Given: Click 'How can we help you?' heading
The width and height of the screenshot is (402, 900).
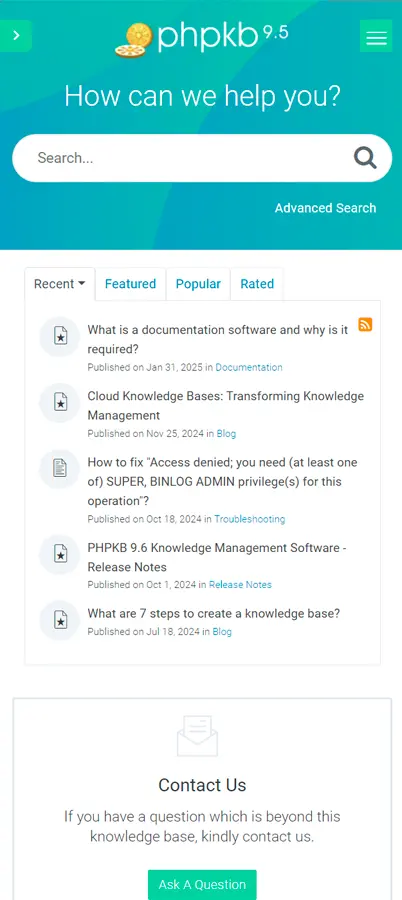Looking at the screenshot, I should pyautogui.click(x=202, y=96).
